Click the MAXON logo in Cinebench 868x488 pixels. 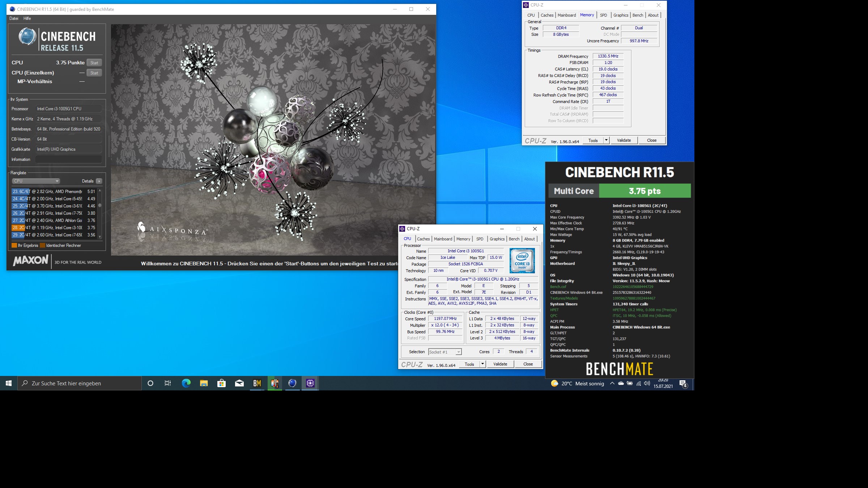(x=31, y=260)
